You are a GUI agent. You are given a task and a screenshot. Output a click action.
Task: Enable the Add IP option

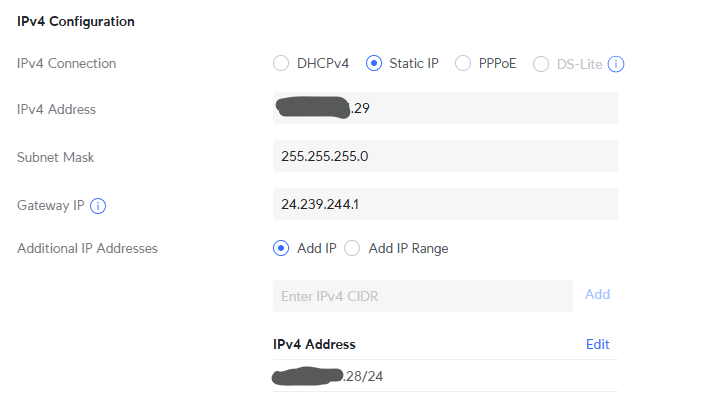pyautogui.click(x=281, y=248)
